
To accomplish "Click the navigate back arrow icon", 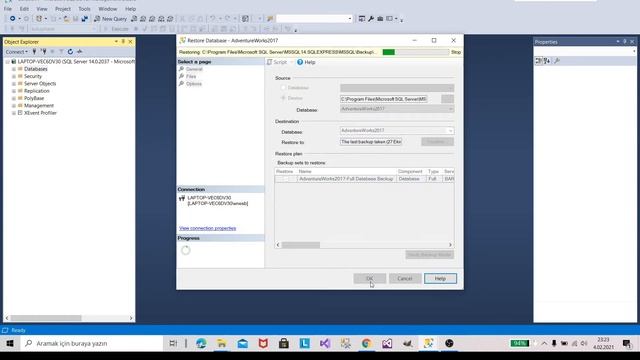I will 12,19.
